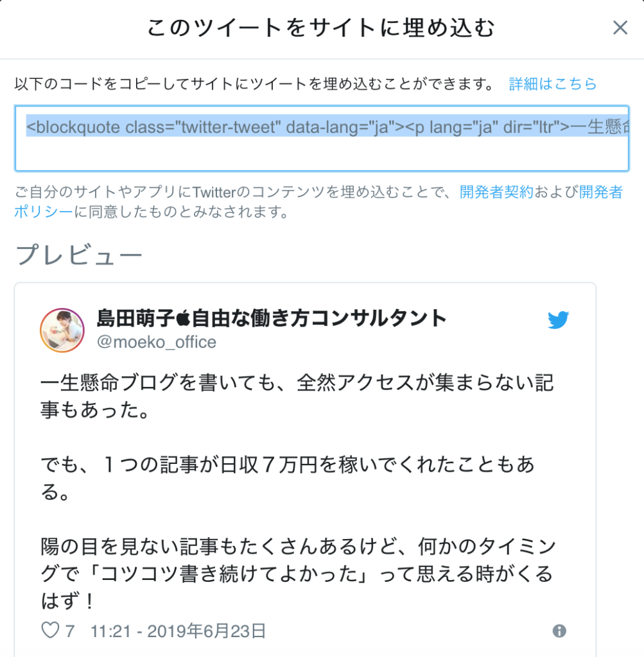Image resolution: width=644 pixels, height=657 pixels.
Task: Open the ポリシー link text
Action: pos(44,212)
